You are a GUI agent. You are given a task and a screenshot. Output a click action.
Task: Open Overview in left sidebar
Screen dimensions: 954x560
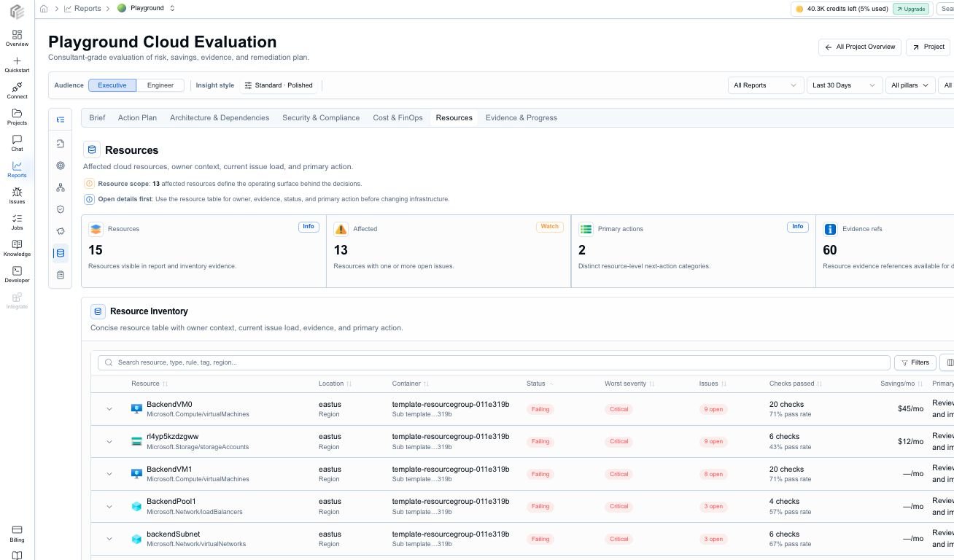click(x=17, y=38)
